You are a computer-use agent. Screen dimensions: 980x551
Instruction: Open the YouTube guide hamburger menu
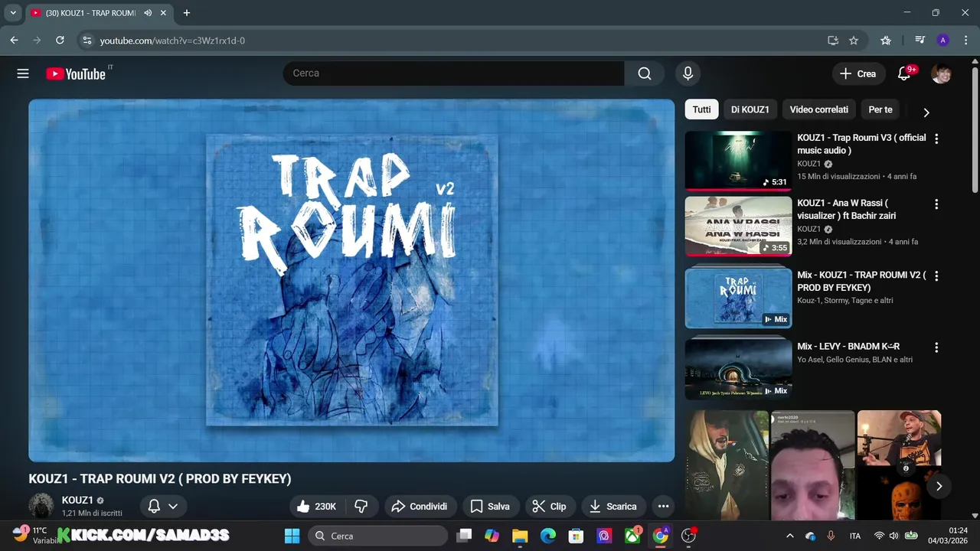point(23,73)
